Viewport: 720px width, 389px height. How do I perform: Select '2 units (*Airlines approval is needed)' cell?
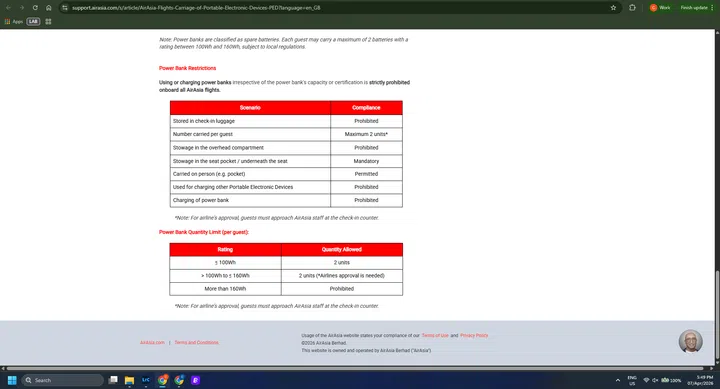coord(342,276)
